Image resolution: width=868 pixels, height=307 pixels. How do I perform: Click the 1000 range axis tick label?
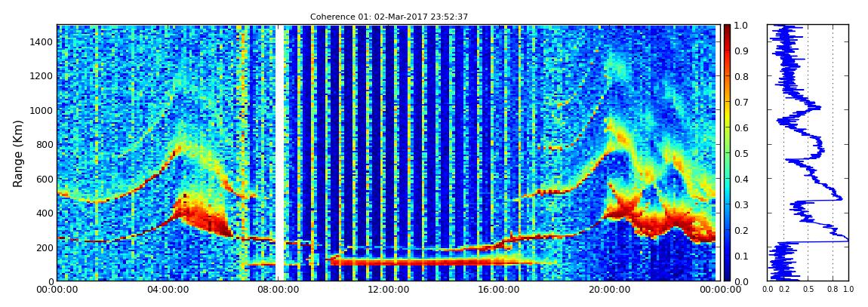pos(41,110)
